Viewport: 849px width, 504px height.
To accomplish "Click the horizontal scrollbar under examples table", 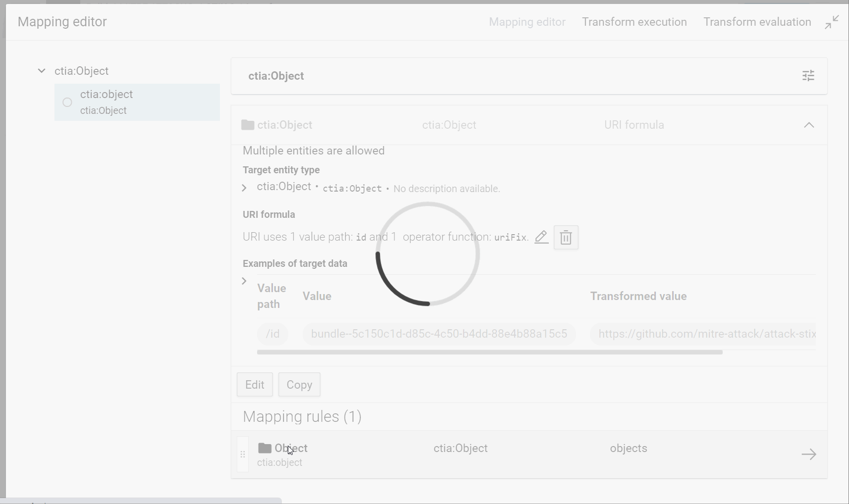I will (489, 353).
